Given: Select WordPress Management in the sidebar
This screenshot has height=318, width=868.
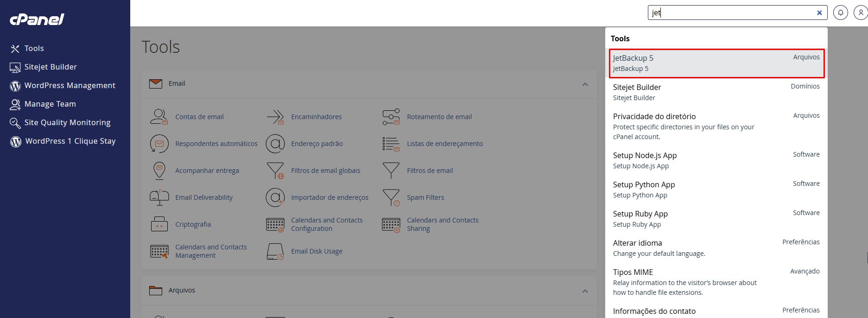Looking at the screenshot, I should tap(70, 85).
